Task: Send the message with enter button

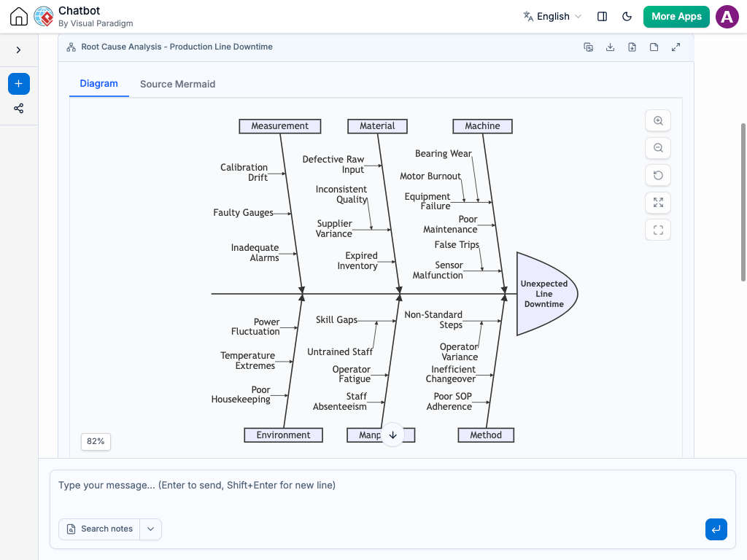Action: (x=716, y=529)
